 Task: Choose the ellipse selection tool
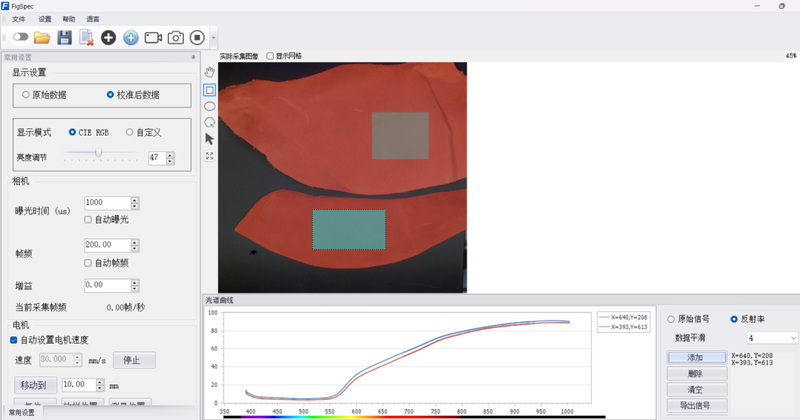coord(209,106)
